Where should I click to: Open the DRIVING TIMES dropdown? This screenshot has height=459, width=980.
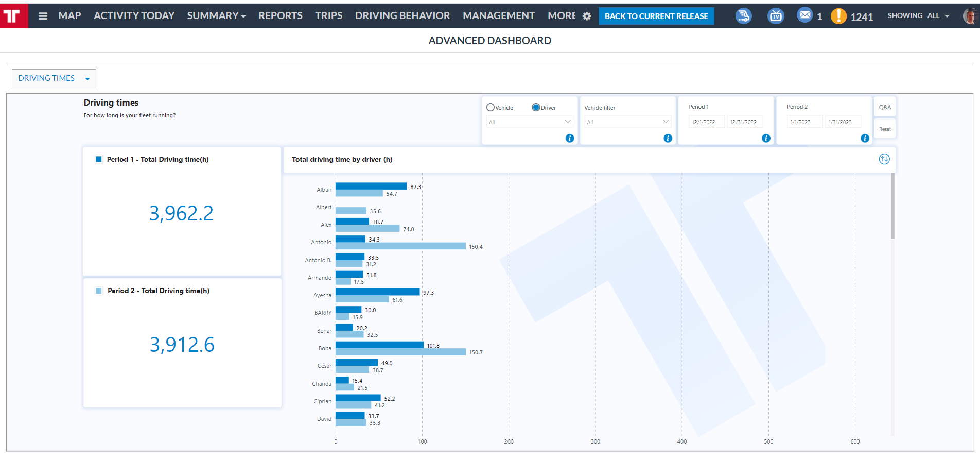coord(54,78)
